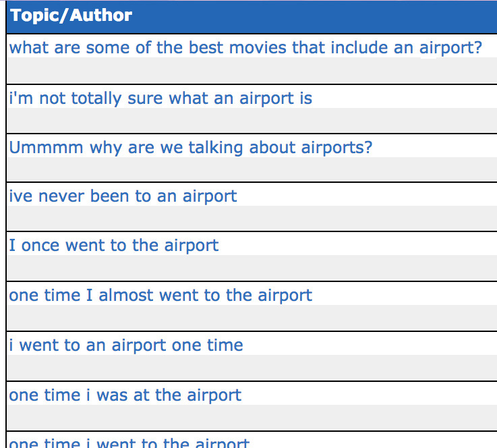
Task: Click the blank white space right of "ive never been to an airport"
Action: pyautogui.click(x=367, y=195)
